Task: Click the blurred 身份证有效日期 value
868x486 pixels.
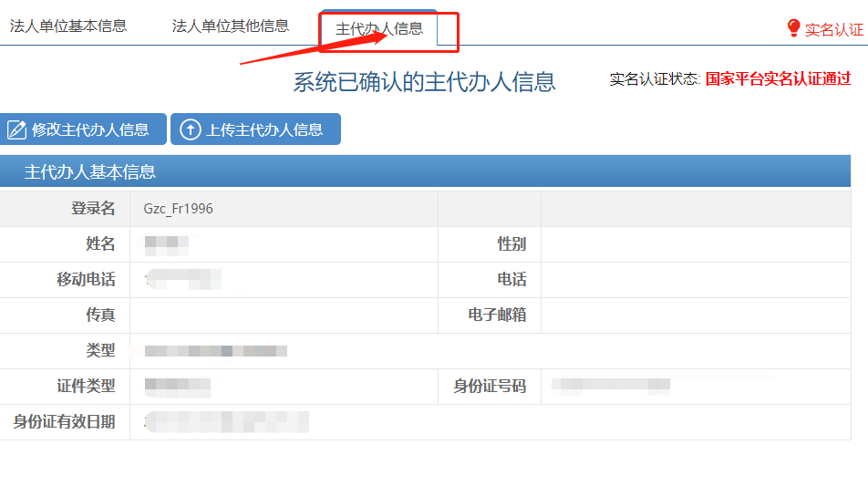Action: click(x=226, y=421)
